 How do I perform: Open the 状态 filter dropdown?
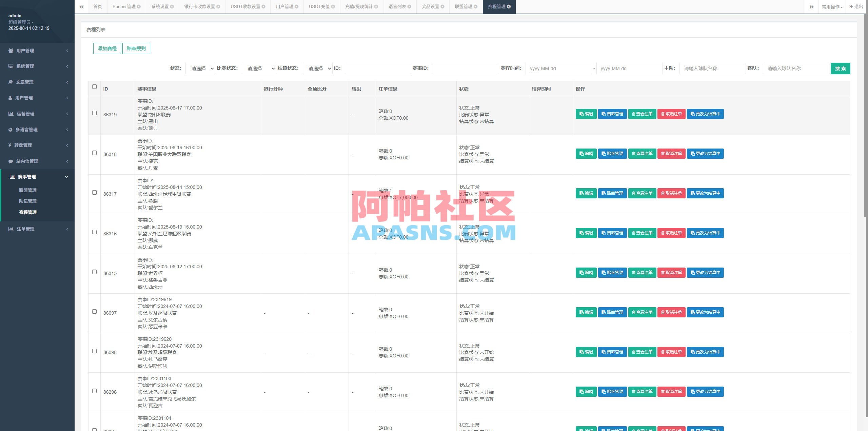200,68
